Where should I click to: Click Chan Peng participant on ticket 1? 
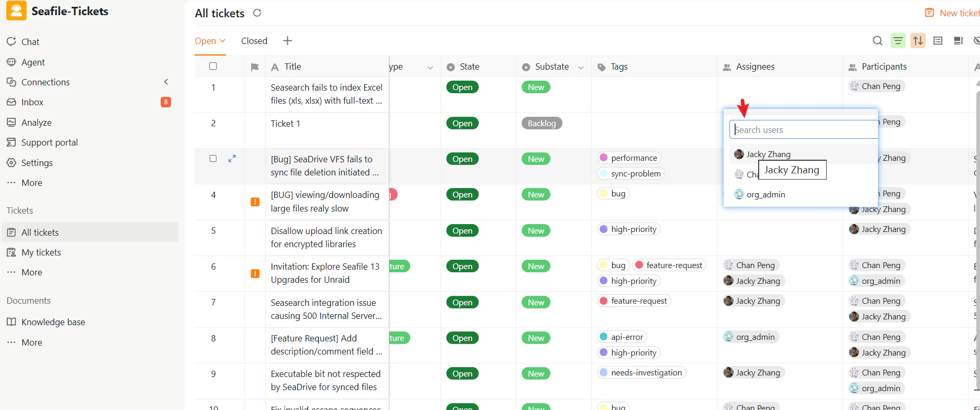876,86
